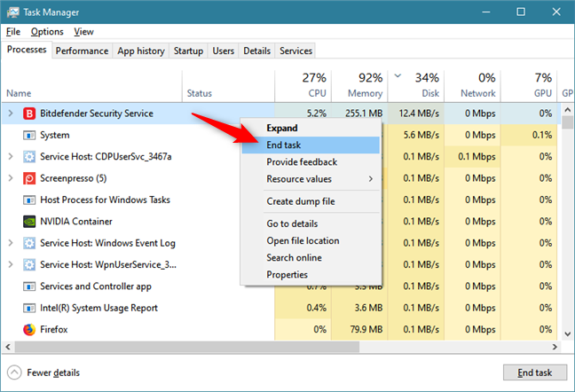Click Service Host Windows Event Log icon
The width and height of the screenshot is (575, 392).
click(x=29, y=243)
